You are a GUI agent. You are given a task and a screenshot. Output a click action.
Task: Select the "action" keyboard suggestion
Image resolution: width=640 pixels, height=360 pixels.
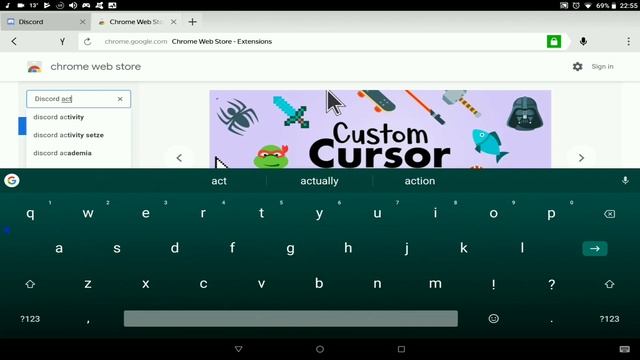[420, 181]
